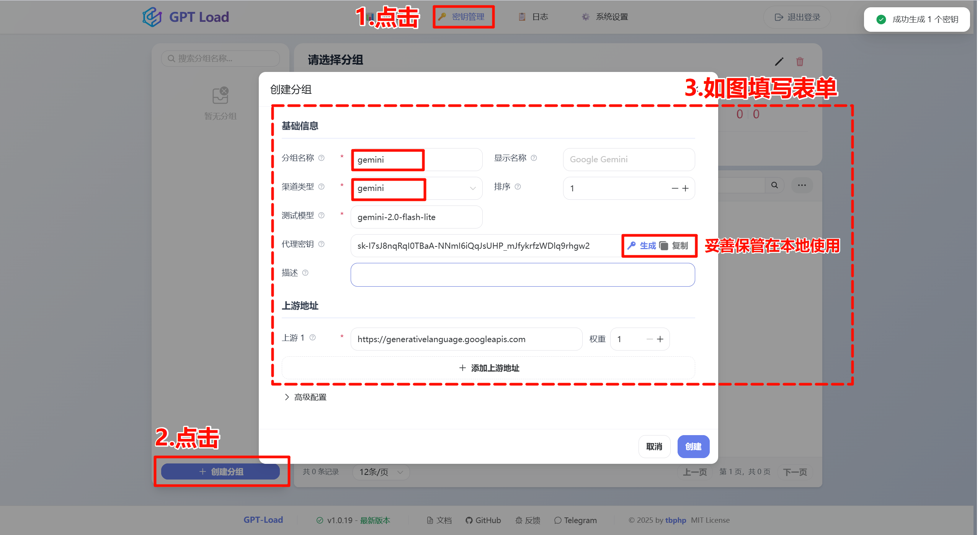980x535 pixels.
Task: Increase 排序 value using plus stepper
Action: [685, 188]
